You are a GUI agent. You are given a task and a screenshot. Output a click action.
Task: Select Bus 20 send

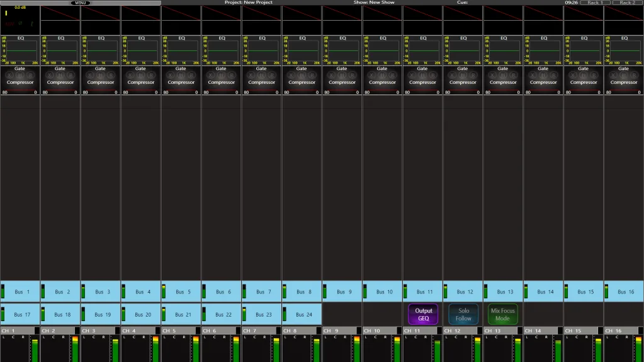click(141, 314)
